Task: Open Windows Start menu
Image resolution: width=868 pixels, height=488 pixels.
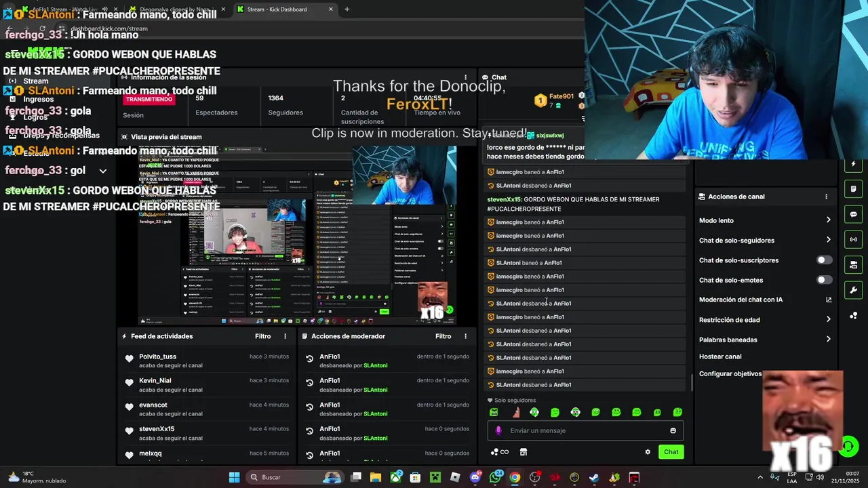Action: 234,477
